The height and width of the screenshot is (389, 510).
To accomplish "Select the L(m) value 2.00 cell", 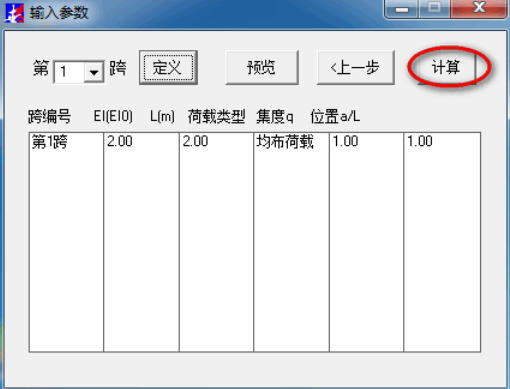I will (195, 141).
